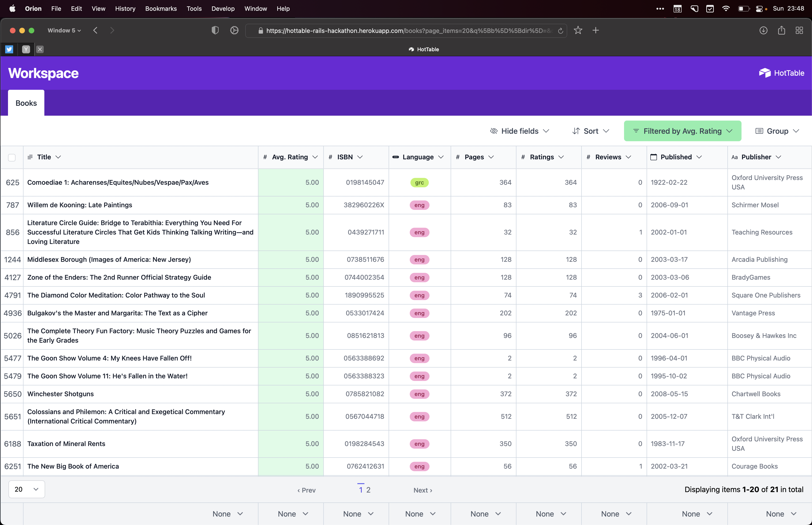Screen dimensions: 812x525
Task: Open the Bookmarks menu in menu bar
Action: [x=161, y=8]
